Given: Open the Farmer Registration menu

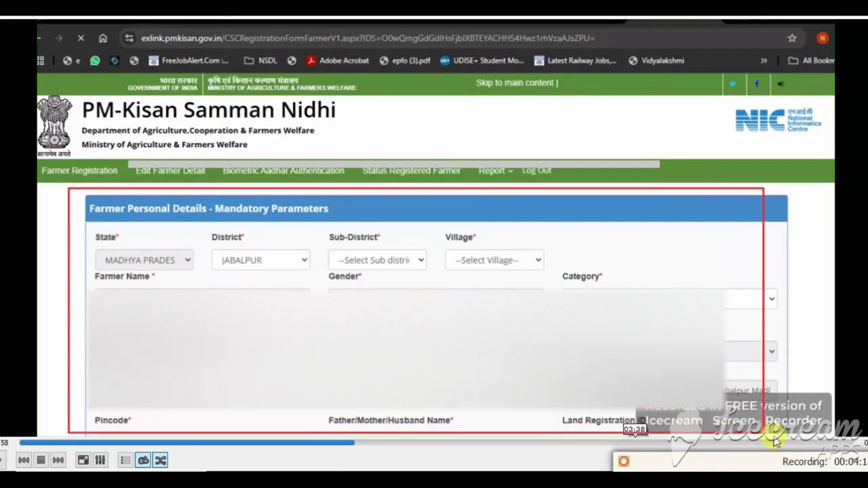Looking at the screenshot, I should coord(79,171).
